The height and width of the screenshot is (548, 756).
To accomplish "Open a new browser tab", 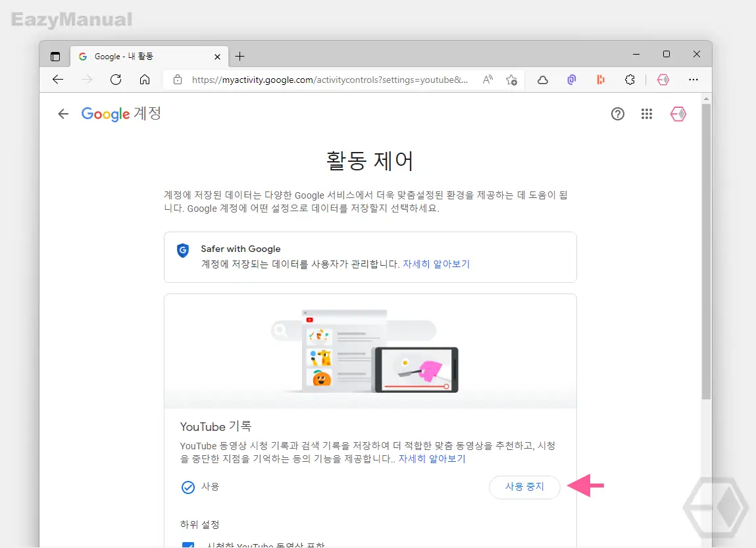I will [x=239, y=57].
